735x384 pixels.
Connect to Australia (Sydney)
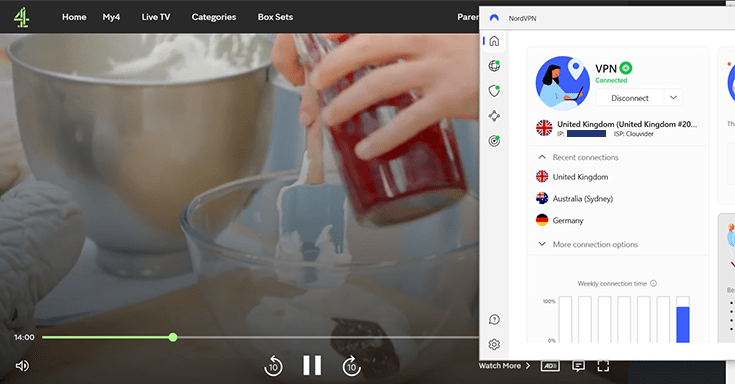[583, 199]
